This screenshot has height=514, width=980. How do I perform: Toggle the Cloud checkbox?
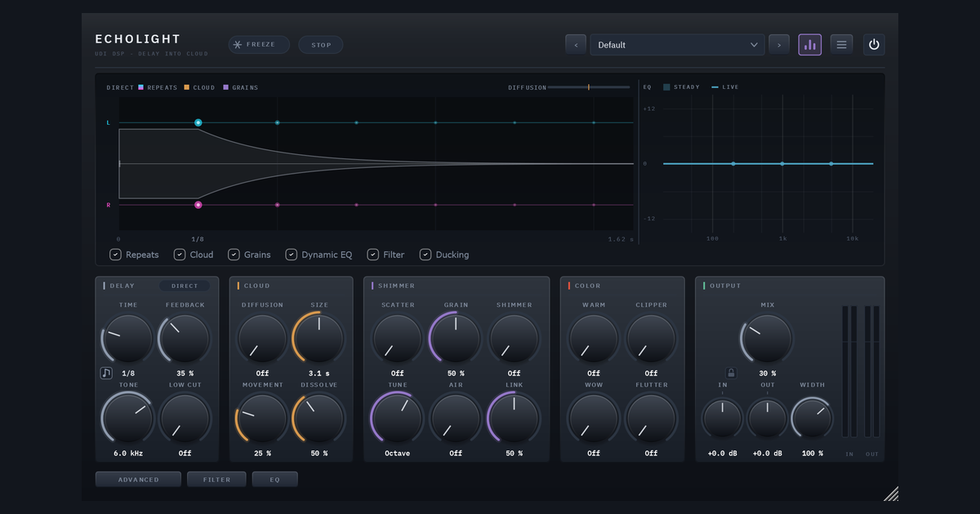coord(180,255)
